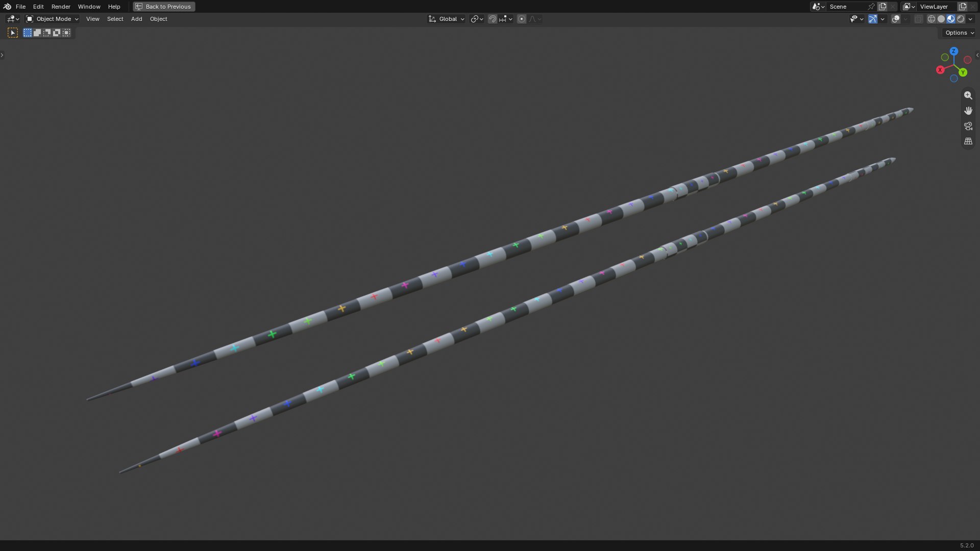Click the negative X axis gizmo circle
Screen dimensions: 980x551
tap(967, 60)
